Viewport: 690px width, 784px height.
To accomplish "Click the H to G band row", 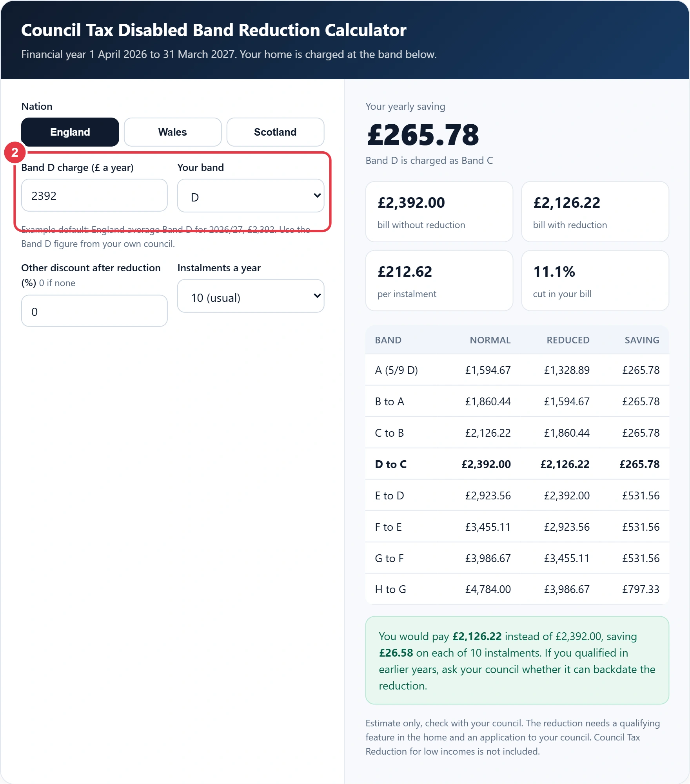I will [517, 589].
